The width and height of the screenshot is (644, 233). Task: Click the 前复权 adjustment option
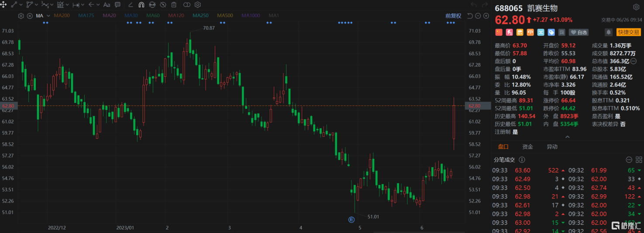[x=453, y=16]
